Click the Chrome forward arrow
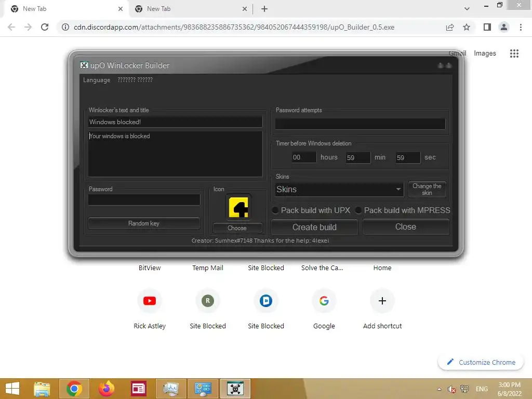Image resolution: width=532 pixels, height=399 pixels. 28,27
